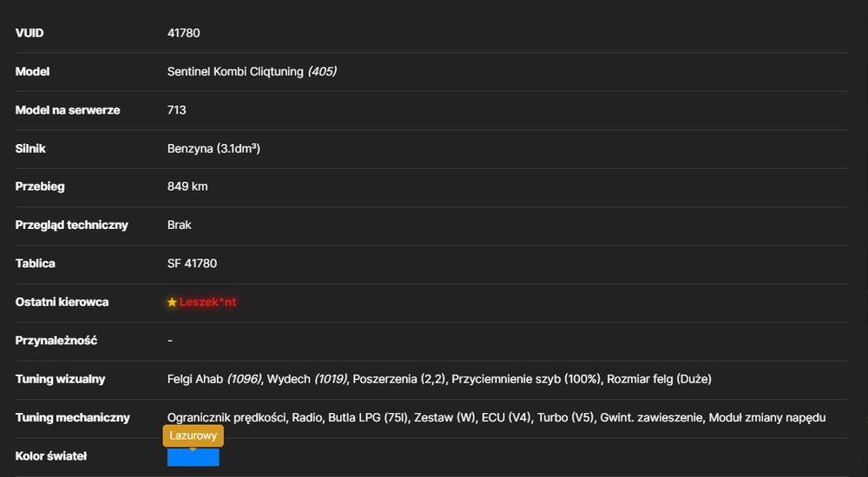This screenshot has width=868, height=477.
Task: Select the server model number 713
Action: (x=176, y=110)
